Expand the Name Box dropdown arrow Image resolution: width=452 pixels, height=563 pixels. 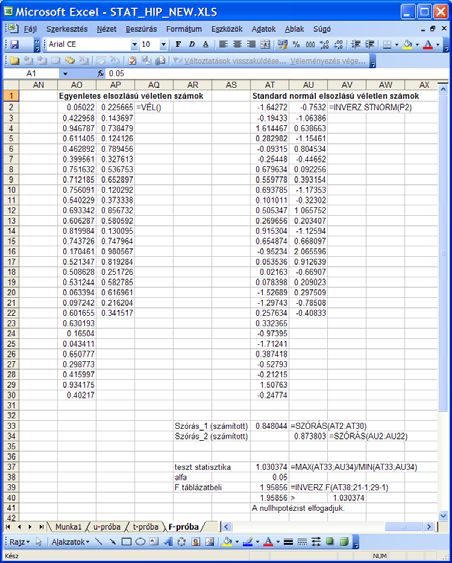65,74
